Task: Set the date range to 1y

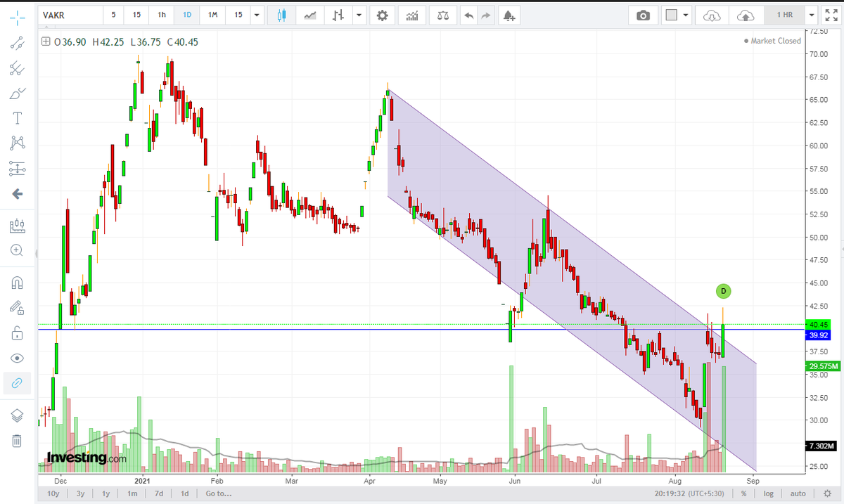Action: 106,493
